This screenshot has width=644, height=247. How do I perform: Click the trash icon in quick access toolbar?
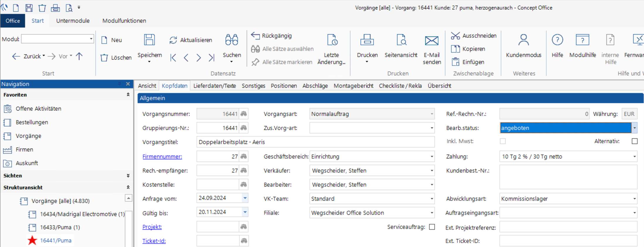tap(42, 8)
